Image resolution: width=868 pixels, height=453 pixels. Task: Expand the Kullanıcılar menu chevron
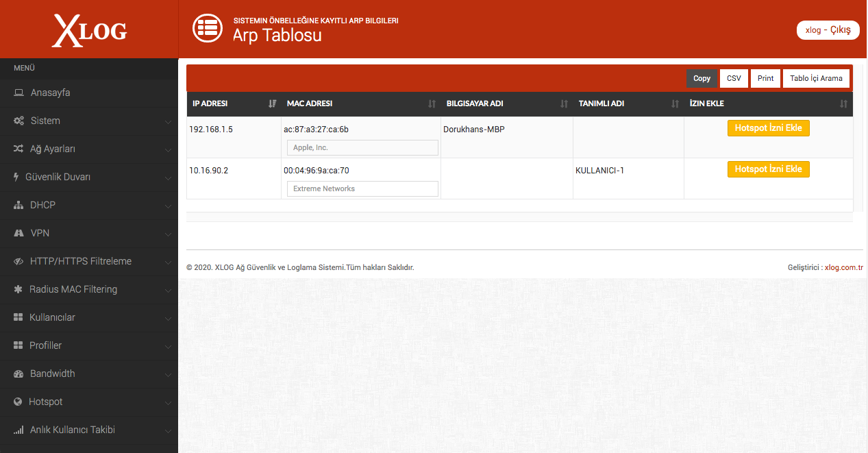coord(168,318)
